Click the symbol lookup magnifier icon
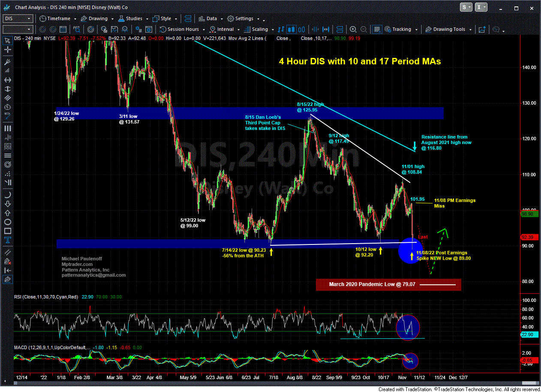 coord(76,29)
